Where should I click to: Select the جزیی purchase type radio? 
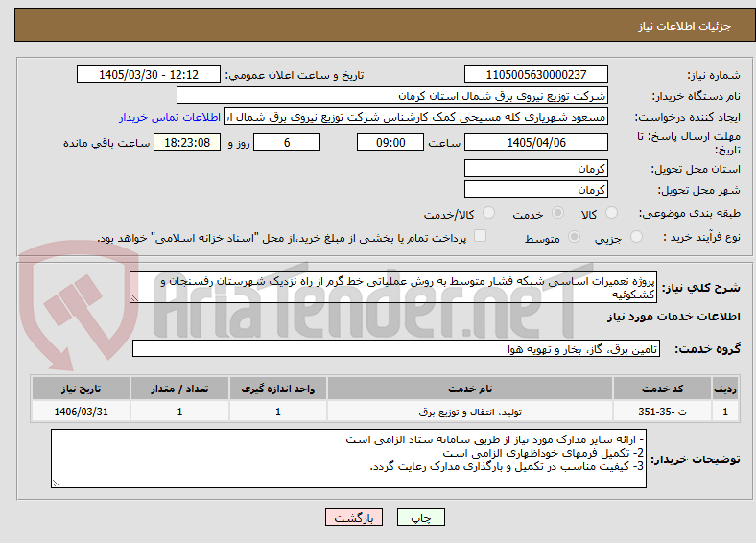(x=636, y=236)
